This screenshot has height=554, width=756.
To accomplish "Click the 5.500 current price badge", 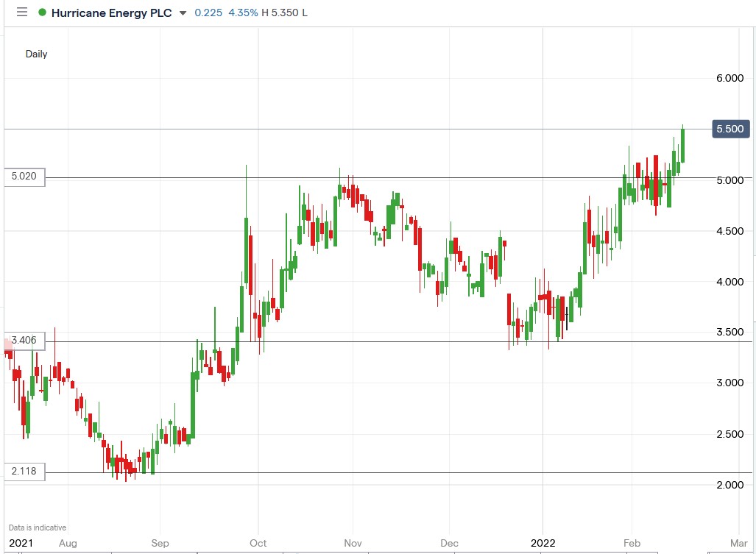I will tap(731, 128).
